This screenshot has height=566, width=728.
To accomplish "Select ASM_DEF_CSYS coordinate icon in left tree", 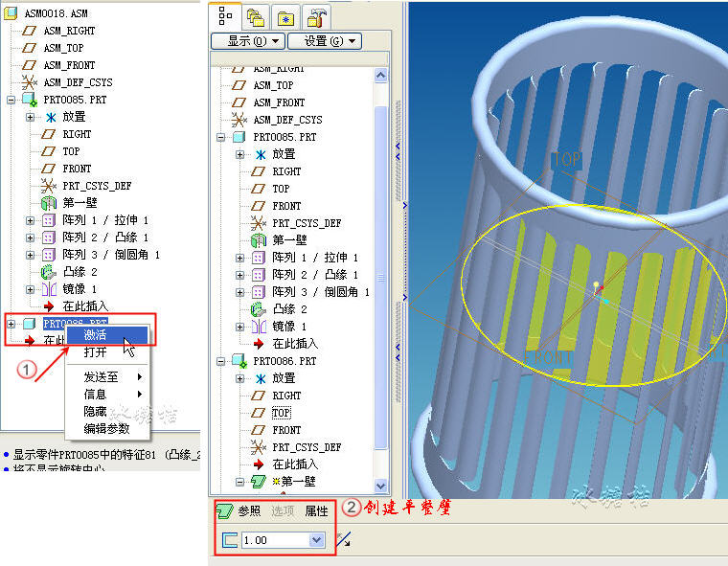I will 30,82.
